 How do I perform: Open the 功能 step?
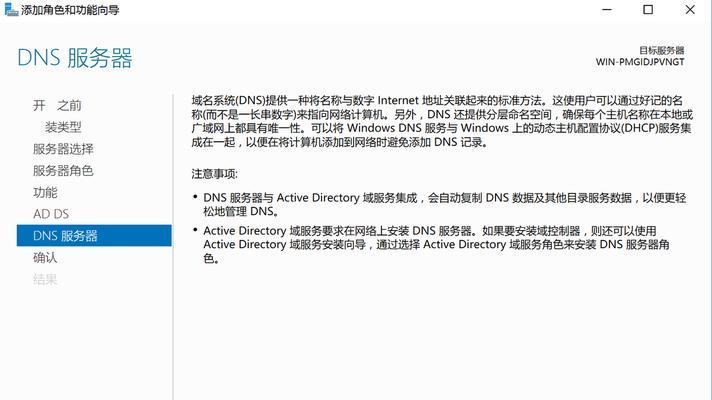click(45, 193)
